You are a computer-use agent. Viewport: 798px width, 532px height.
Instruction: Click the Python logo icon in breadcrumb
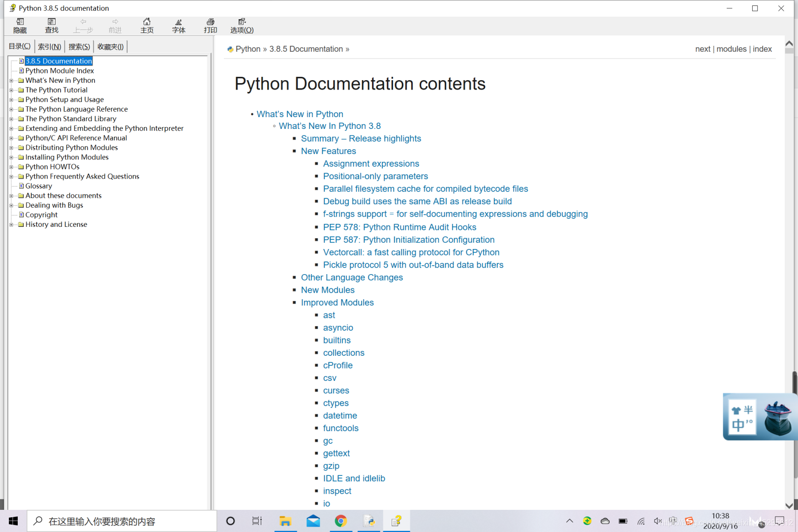tap(230, 49)
